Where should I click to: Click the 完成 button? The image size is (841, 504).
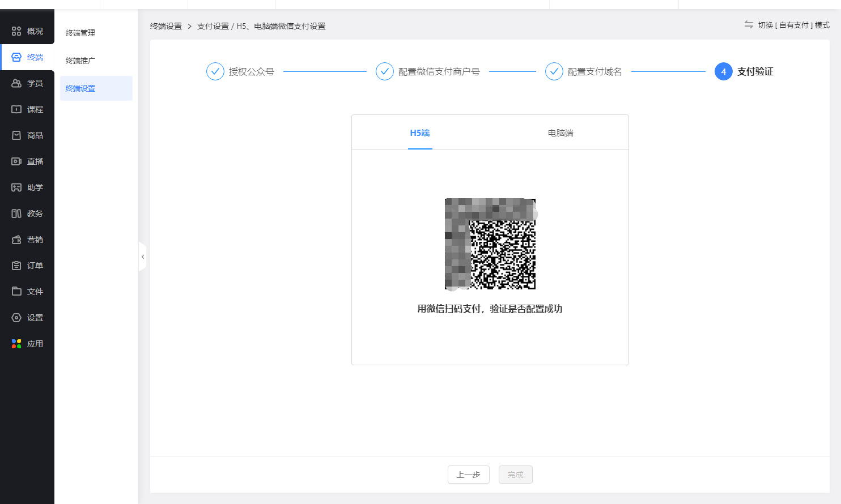pos(516,475)
